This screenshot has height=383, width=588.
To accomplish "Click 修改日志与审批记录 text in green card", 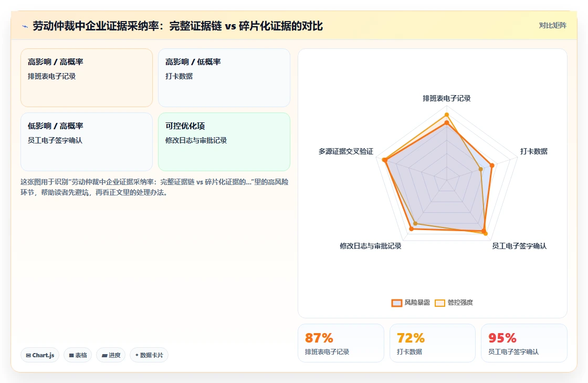I will pos(196,140).
